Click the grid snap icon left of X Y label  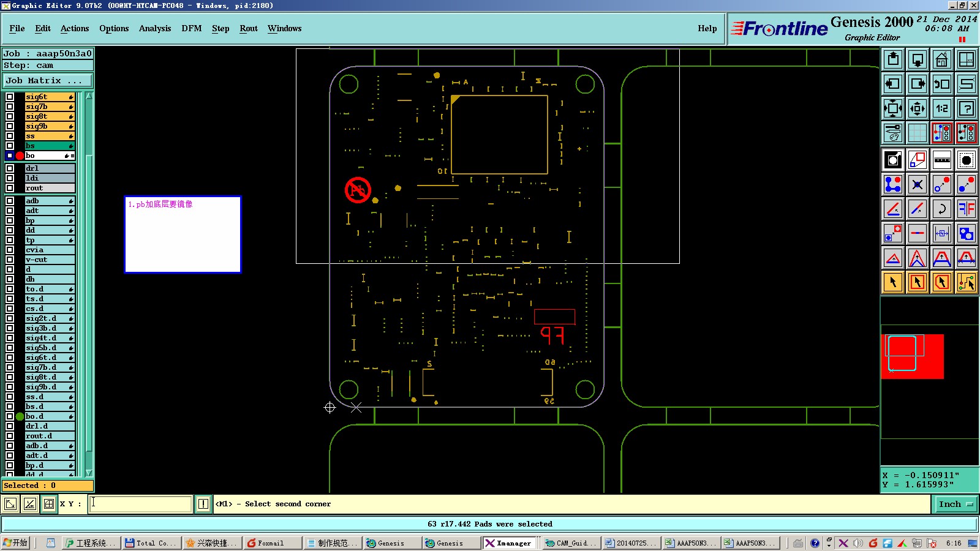tap(49, 504)
